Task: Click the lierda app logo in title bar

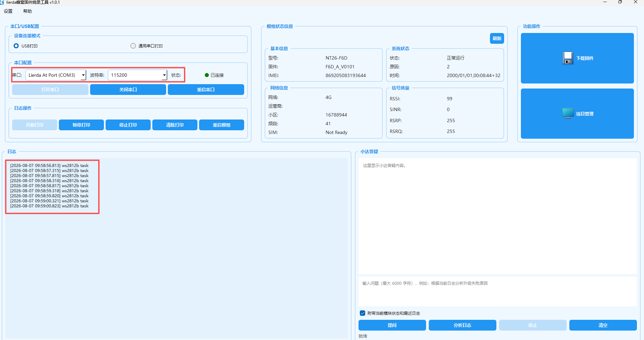Action: [2, 2]
